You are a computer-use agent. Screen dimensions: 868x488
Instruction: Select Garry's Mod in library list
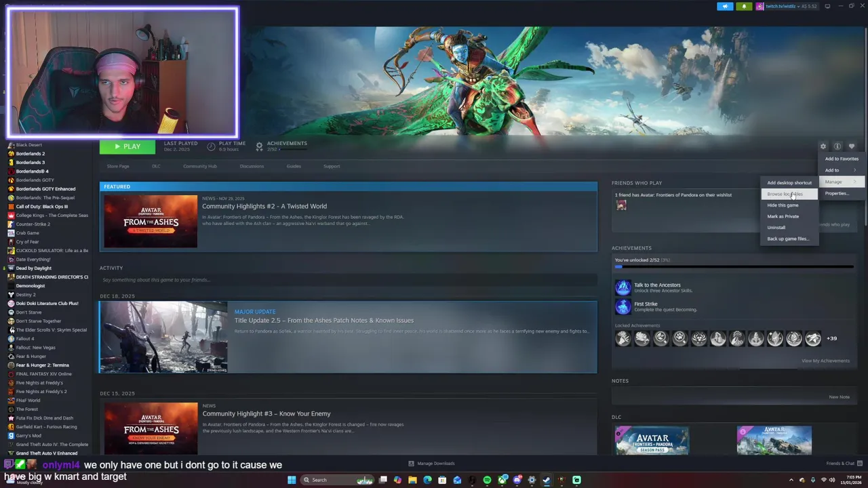(28, 436)
